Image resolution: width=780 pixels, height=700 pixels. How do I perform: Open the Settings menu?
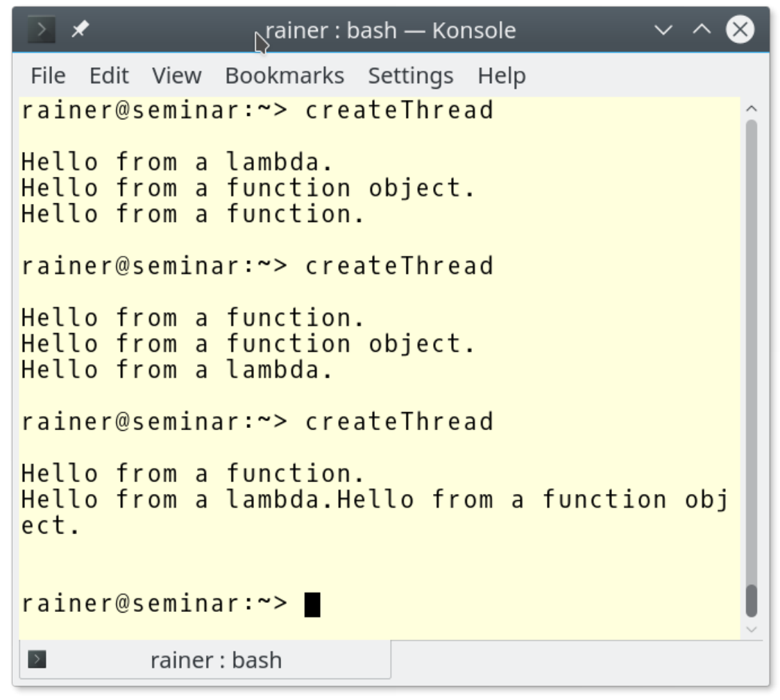pos(410,76)
